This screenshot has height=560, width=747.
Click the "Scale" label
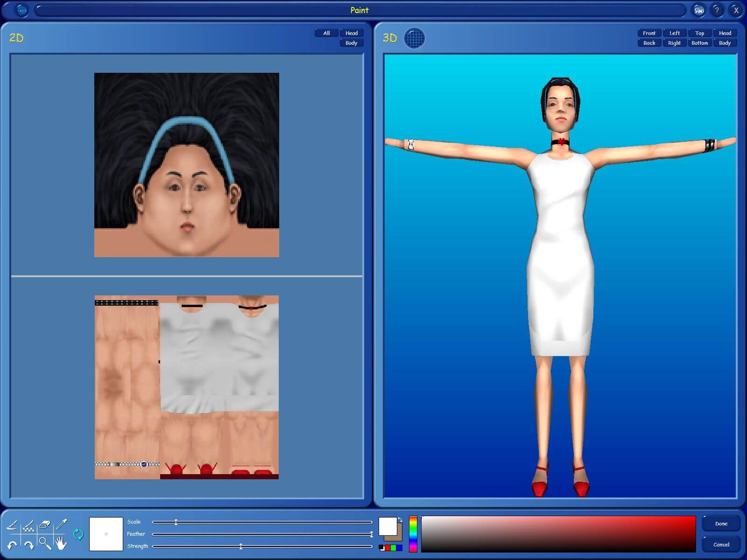click(x=134, y=522)
